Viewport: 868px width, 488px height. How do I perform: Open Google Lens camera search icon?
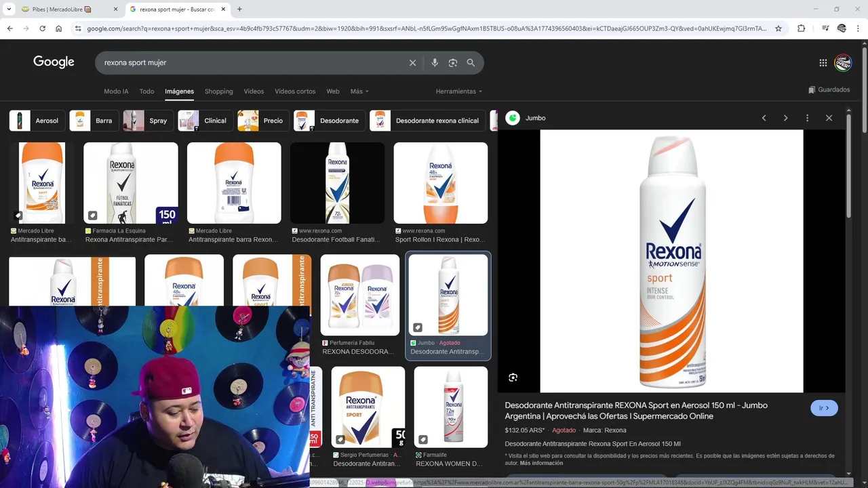click(453, 62)
